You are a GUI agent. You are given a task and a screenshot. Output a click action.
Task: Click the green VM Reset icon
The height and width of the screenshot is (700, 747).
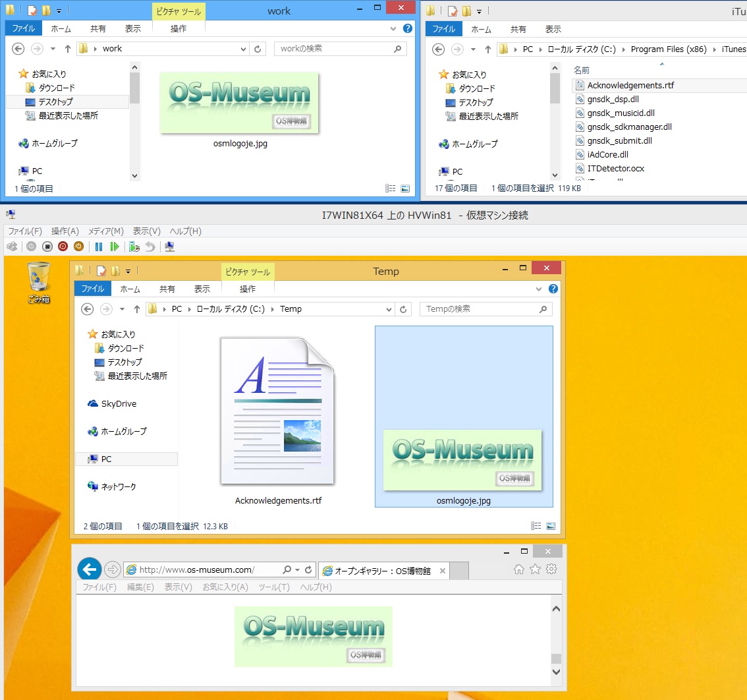click(x=115, y=247)
